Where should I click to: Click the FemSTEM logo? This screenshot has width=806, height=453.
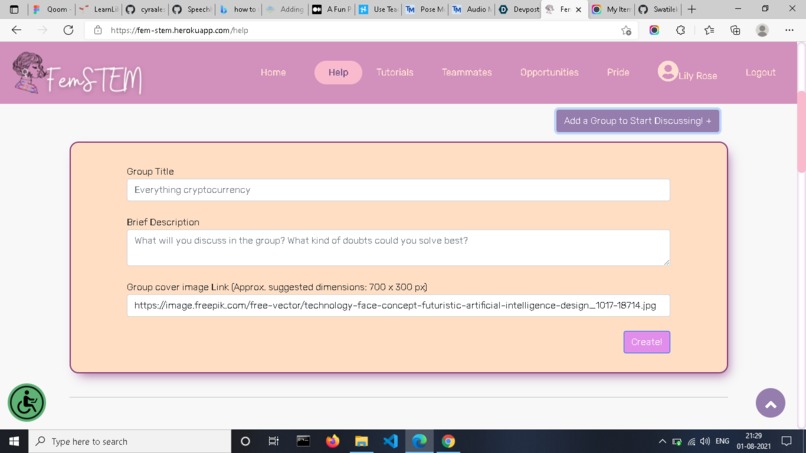(77, 74)
